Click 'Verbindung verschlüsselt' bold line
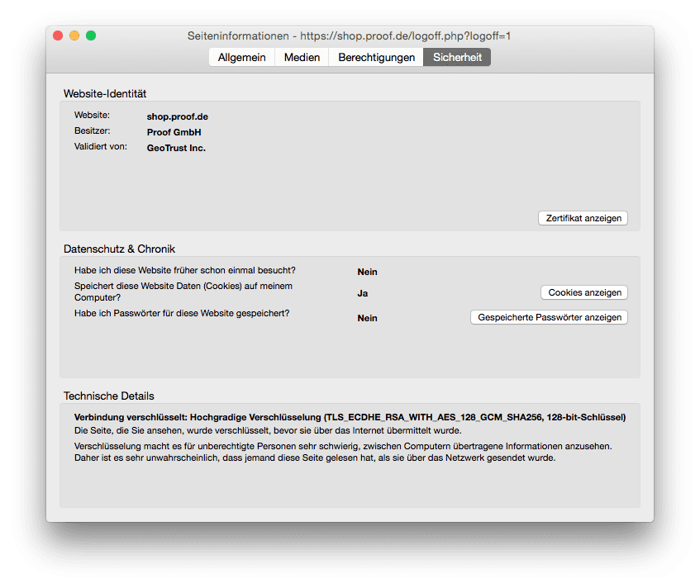This screenshot has height=588, width=700. [350, 417]
